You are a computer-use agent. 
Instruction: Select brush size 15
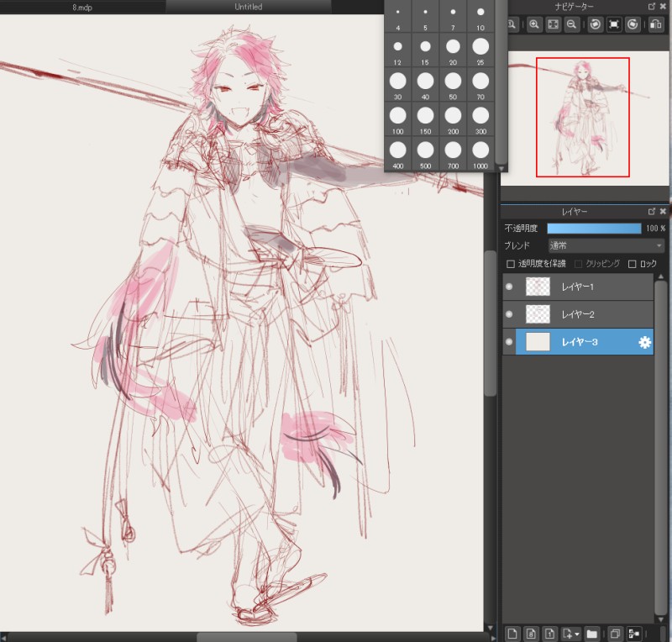pos(425,50)
